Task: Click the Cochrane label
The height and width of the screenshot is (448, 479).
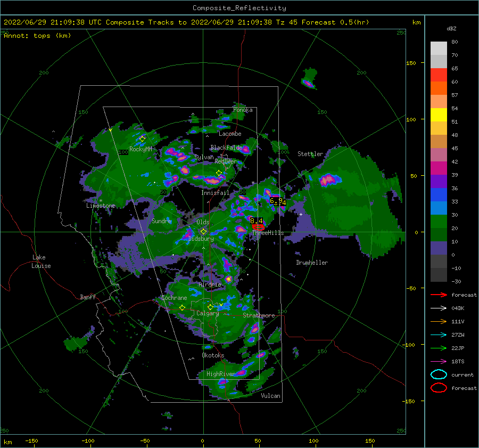Action: coord(174,298)
